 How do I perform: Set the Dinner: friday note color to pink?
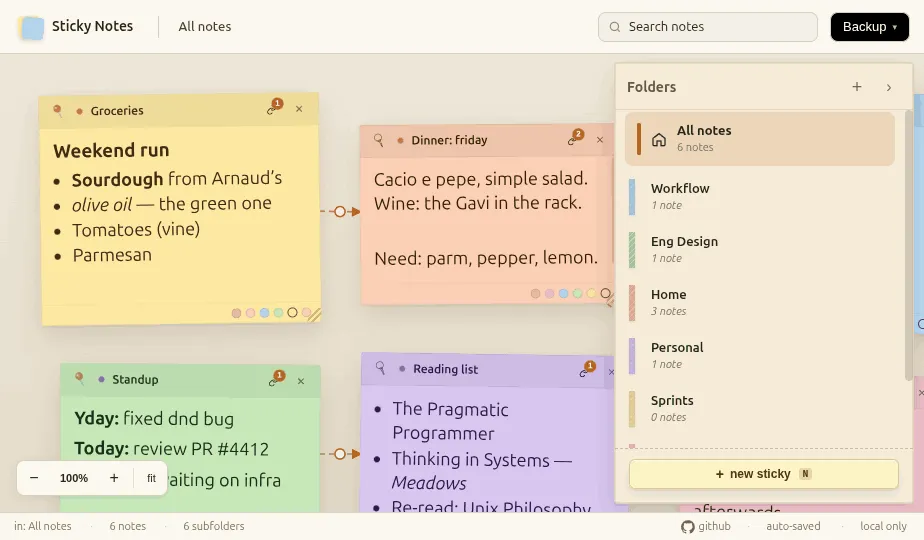(549, 294)
